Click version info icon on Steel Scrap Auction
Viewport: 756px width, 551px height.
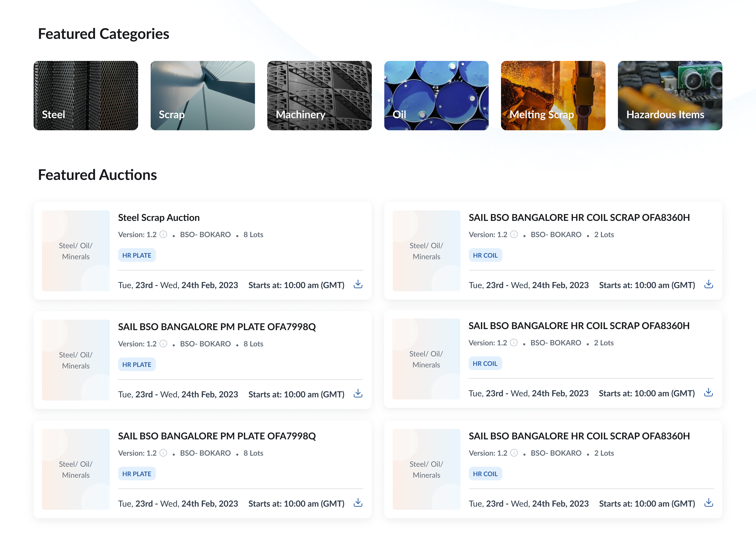point(163,235)
